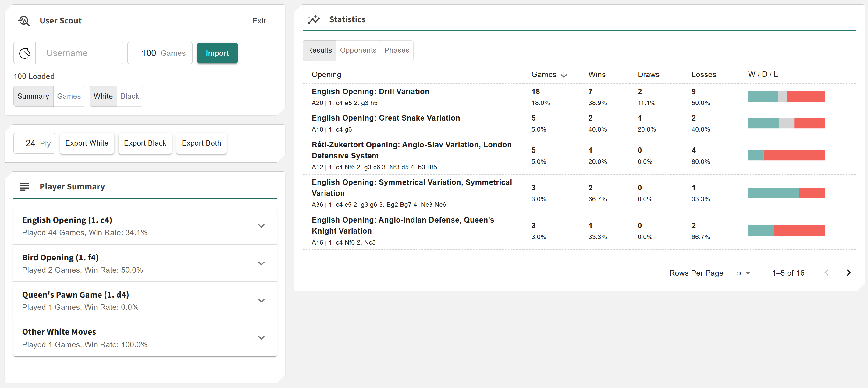Screen dimensions: 868x388
Task: Expand Queen's Pawn Game (1. d4) section
Action: point(261,300)
